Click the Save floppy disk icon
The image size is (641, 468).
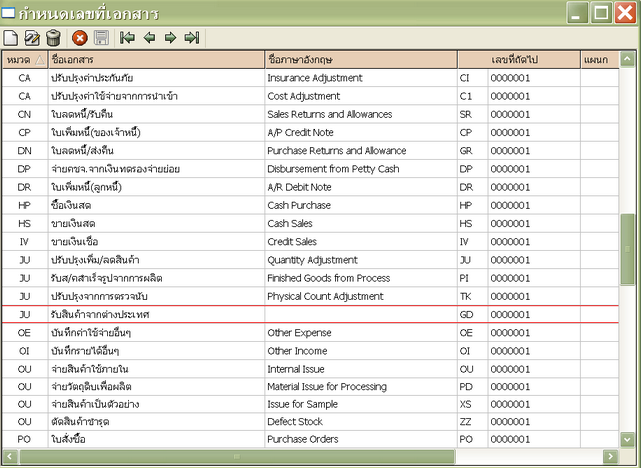coord(101,38)
